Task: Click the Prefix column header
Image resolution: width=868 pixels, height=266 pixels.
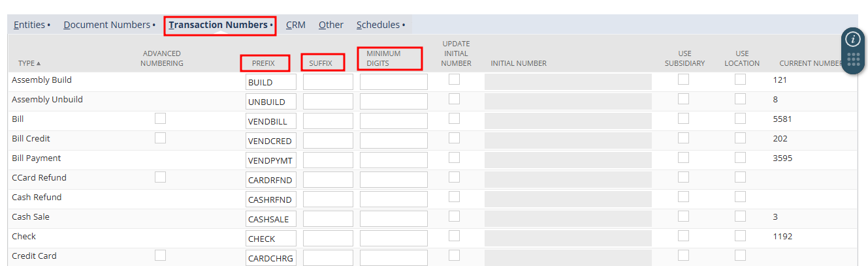Action: 265,63
